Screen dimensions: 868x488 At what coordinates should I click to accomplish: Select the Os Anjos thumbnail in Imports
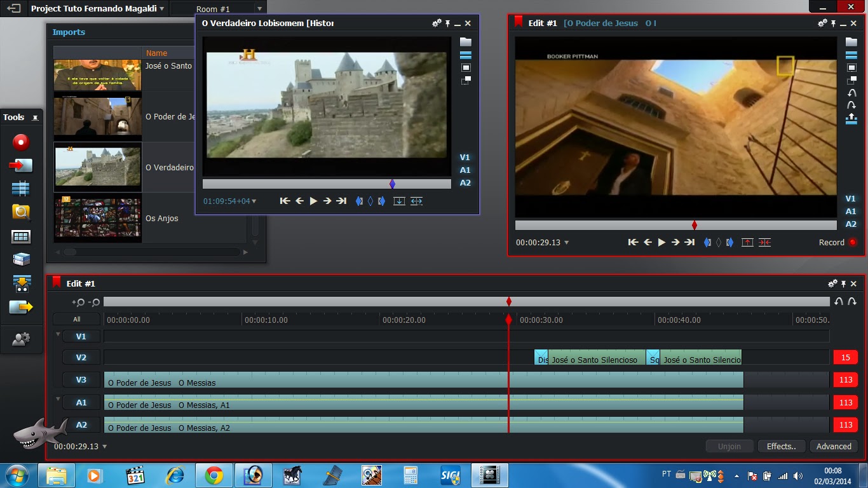97,218
